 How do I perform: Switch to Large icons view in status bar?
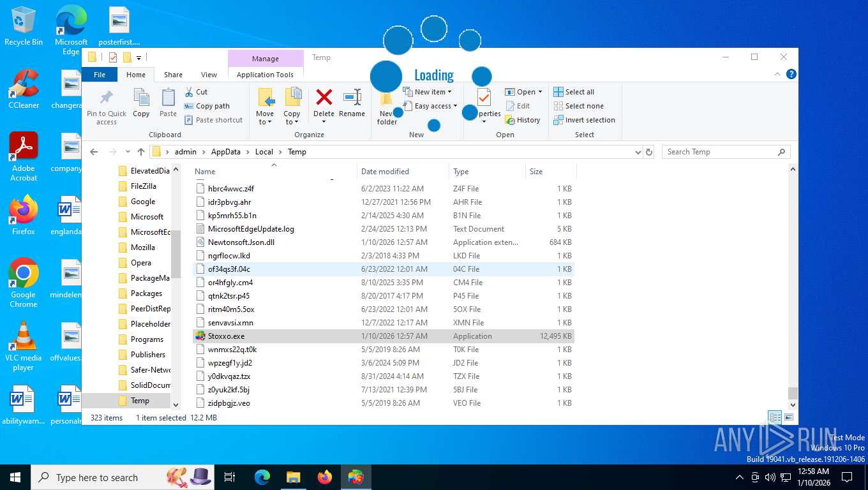coord(789,418)
